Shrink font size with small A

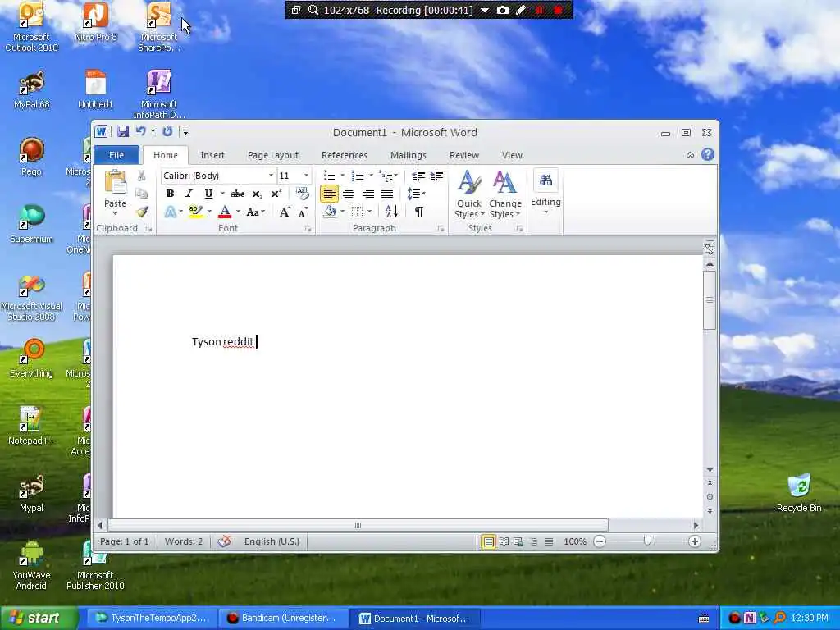pyautogui.click(x=304, y=212)
